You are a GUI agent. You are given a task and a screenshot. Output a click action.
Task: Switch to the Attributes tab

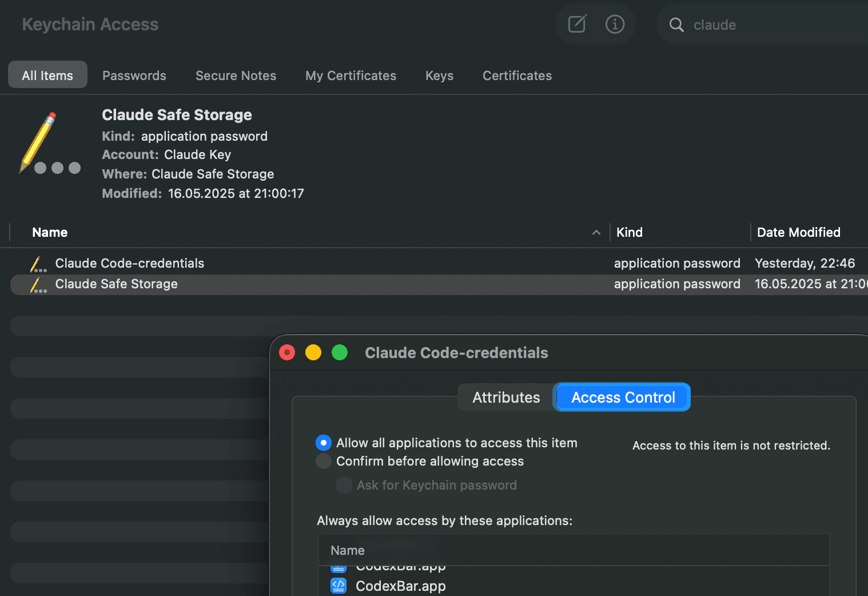pos(505,397)
